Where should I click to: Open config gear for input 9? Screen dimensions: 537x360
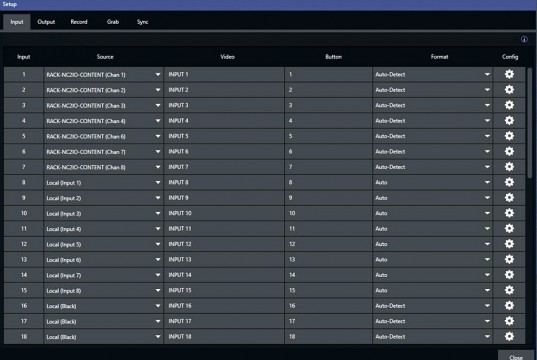509,198
